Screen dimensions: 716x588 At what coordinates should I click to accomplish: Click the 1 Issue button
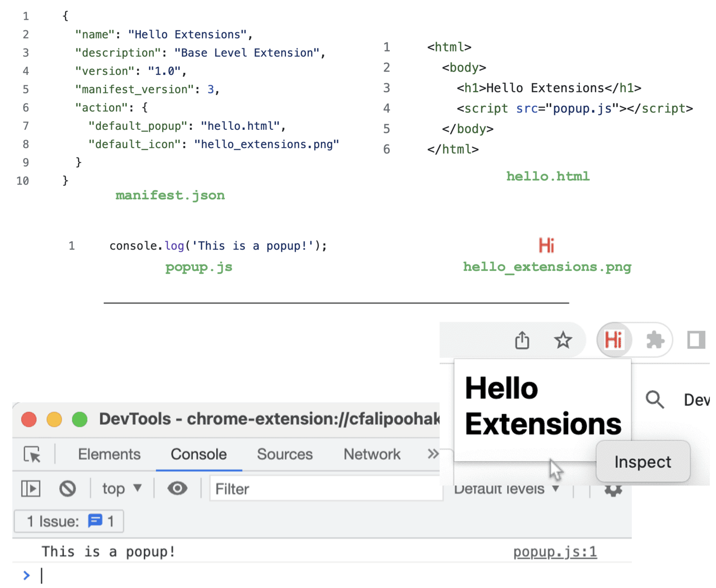pyautogui.click(x=69, y=521)
